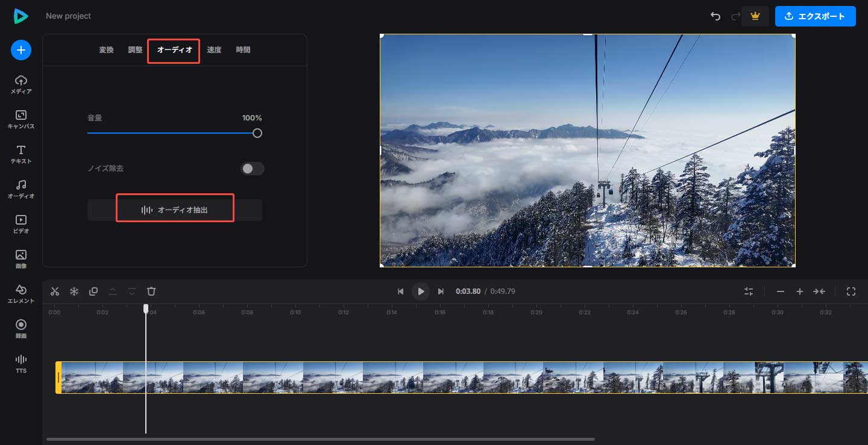
Task: Zoom out the timeline with minus
Action: (781, 291)
